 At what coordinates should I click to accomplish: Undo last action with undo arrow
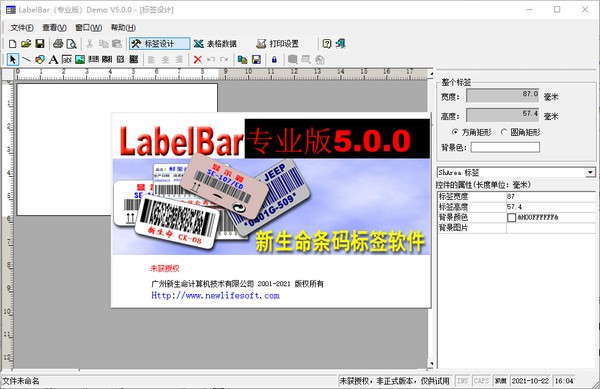pos(211,60)
